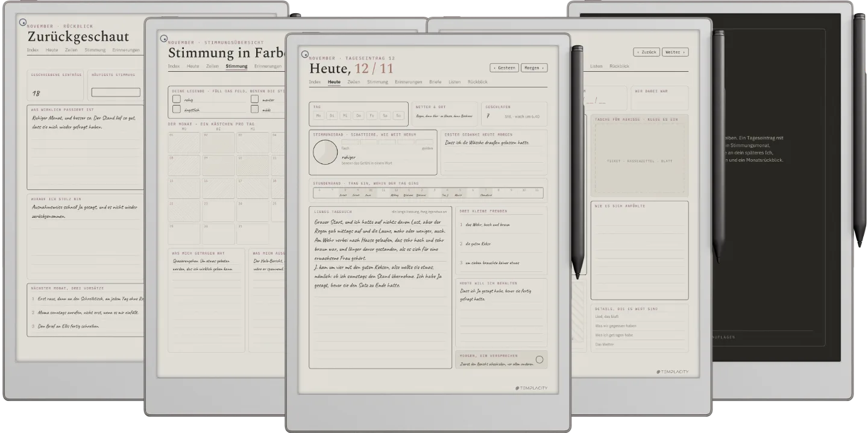Click the Templacity logo on center page

click(532, 388)
